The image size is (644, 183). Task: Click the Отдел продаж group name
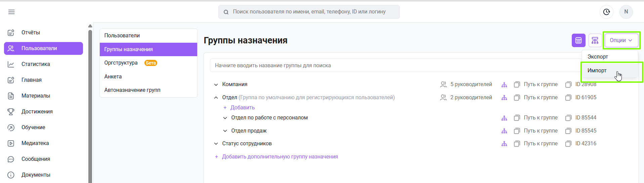point(249,131)
